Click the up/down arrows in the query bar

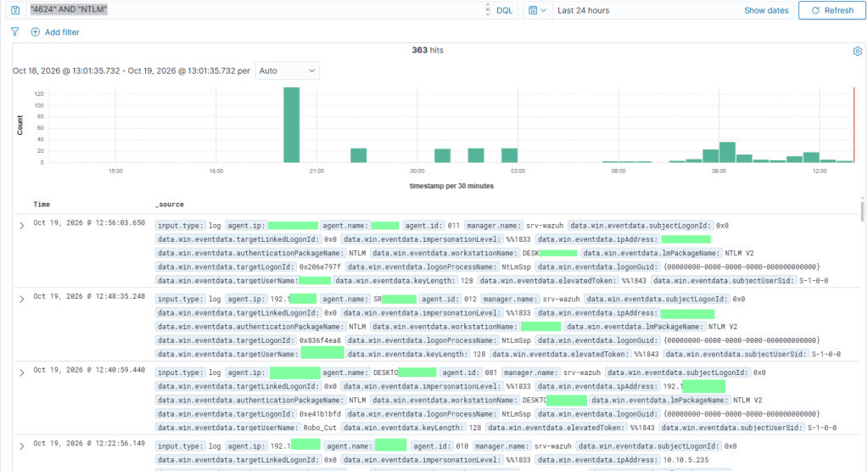point(488,10)
